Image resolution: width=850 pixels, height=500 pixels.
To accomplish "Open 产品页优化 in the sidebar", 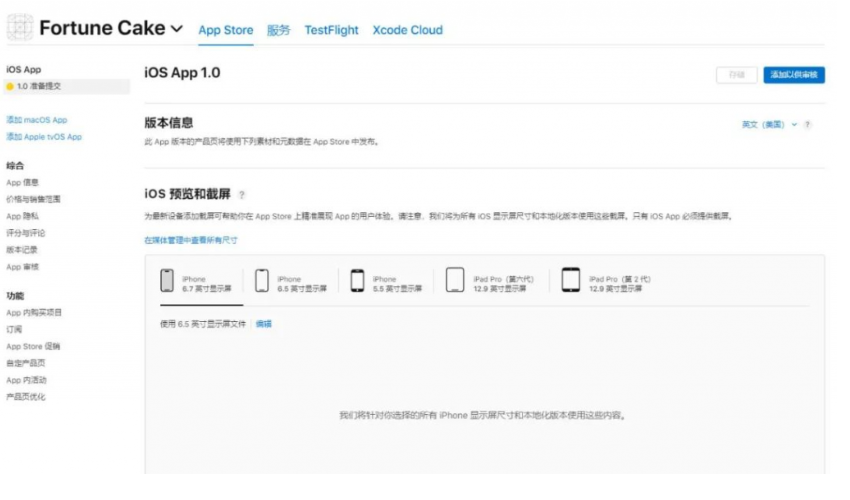I will click(25, 396).
